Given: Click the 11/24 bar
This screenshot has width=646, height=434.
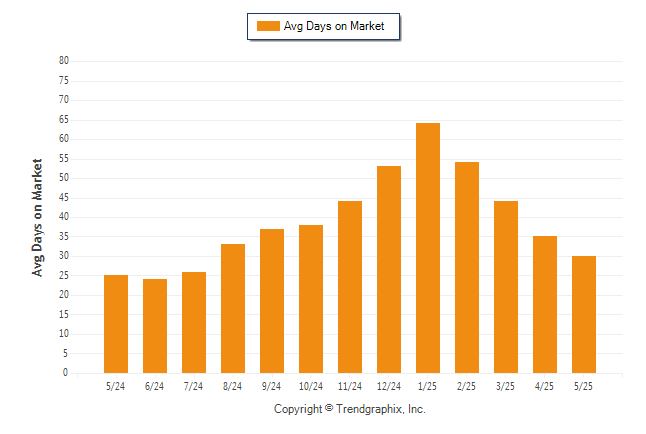Looking at the screenshot, I should (x=350, y=287).
